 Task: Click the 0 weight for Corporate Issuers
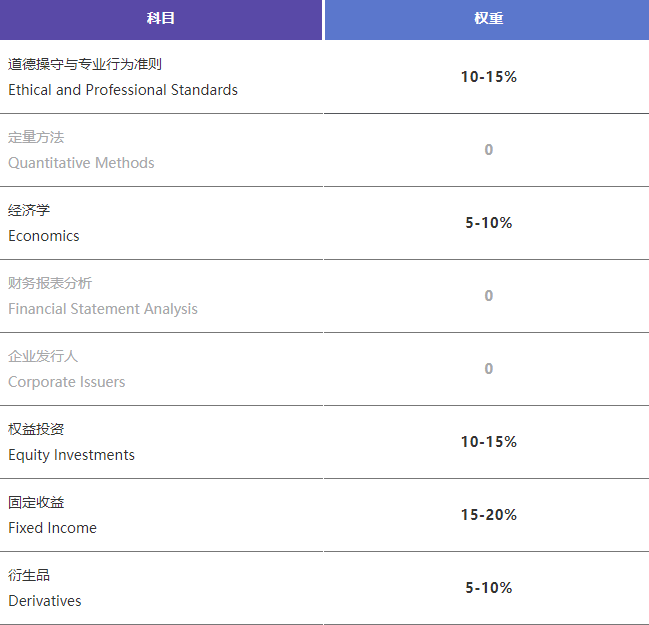click(x=488, y=369)
